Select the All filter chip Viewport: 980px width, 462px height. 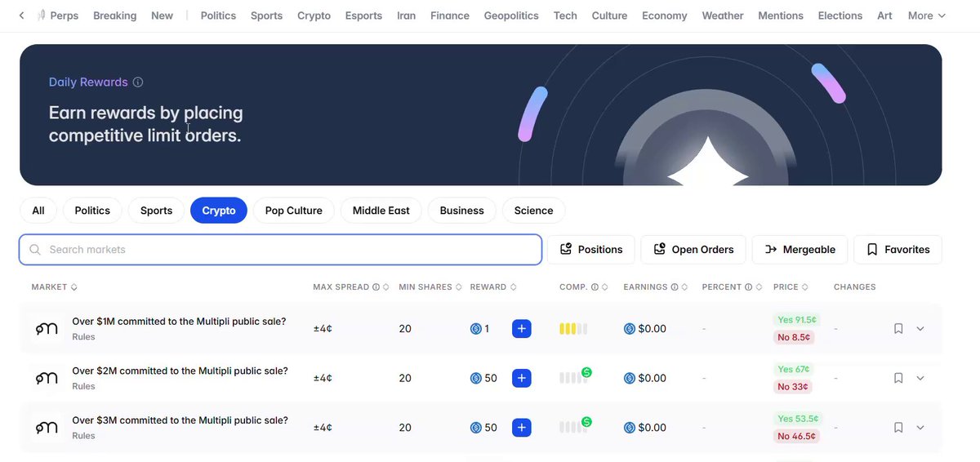[x=38, y=211]
